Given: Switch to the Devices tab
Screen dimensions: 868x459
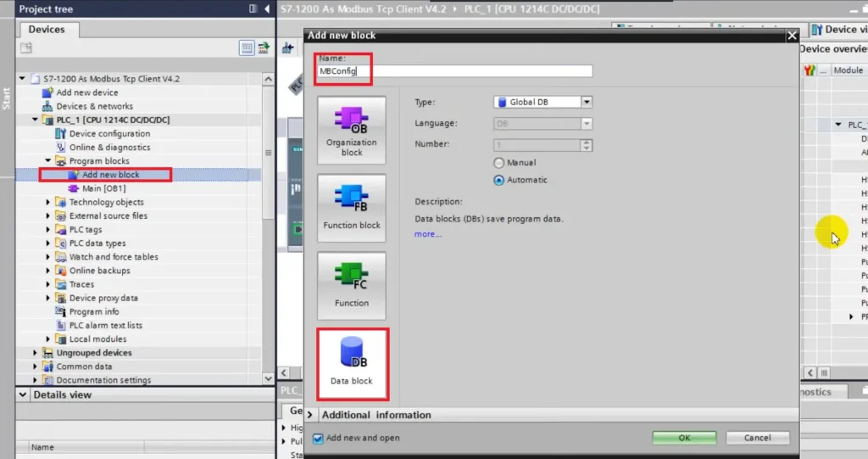Looking at the screenshot, I should 47,30.
